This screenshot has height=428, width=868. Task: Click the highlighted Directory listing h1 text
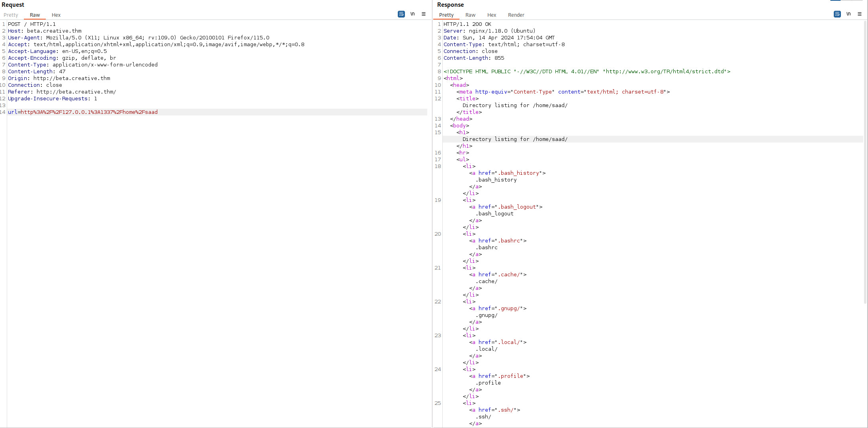click(515, 139)
